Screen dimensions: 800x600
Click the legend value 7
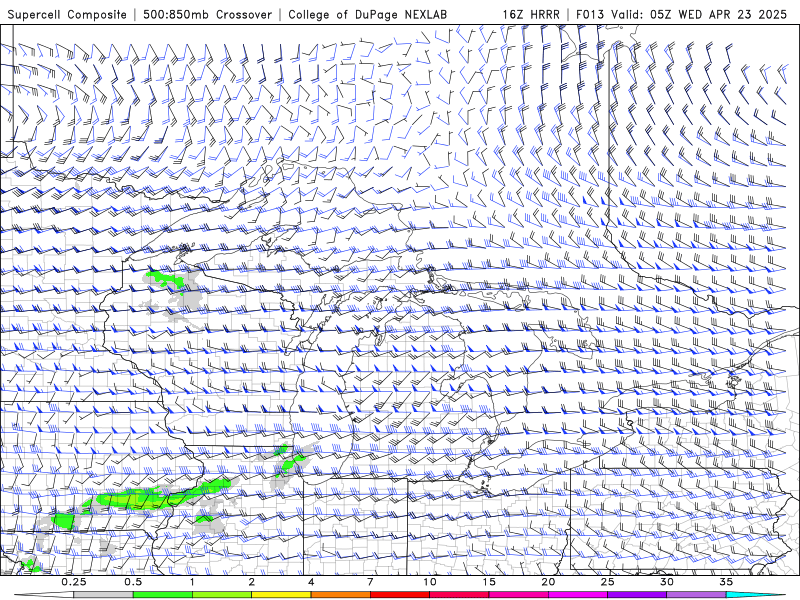[370, 582]
